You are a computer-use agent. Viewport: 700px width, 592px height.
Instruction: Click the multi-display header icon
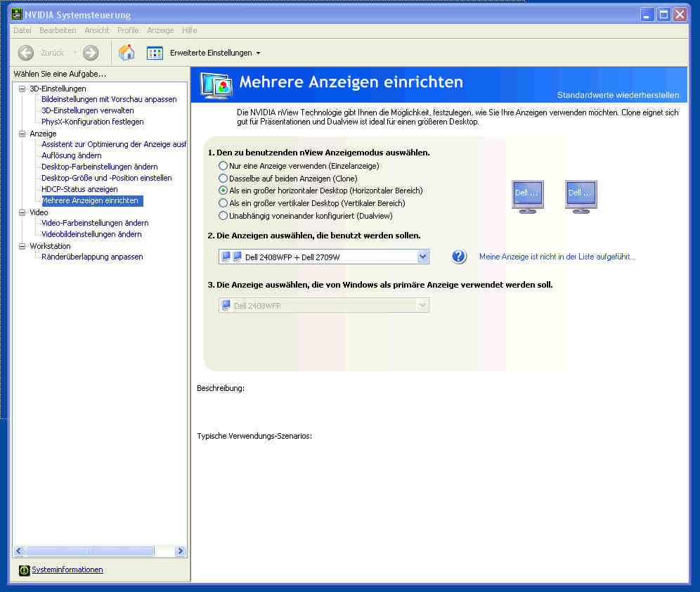[x=216, y=85]
